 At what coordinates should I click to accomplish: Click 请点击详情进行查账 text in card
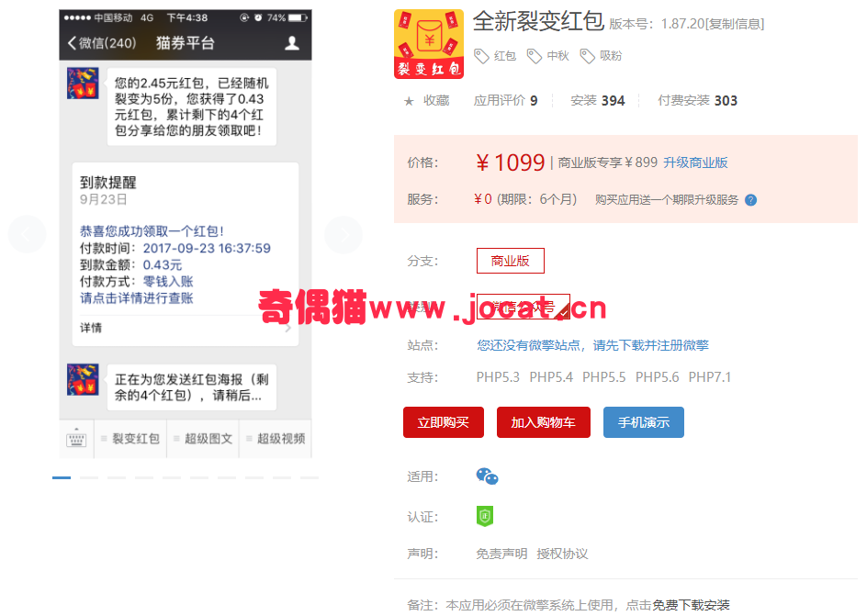click(137, 298)
